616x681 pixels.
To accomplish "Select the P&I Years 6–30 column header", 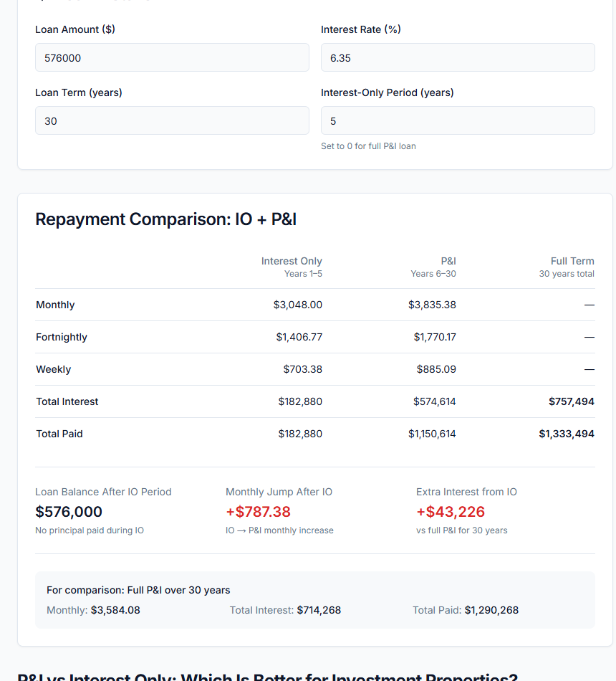I will tap(433, 267).
